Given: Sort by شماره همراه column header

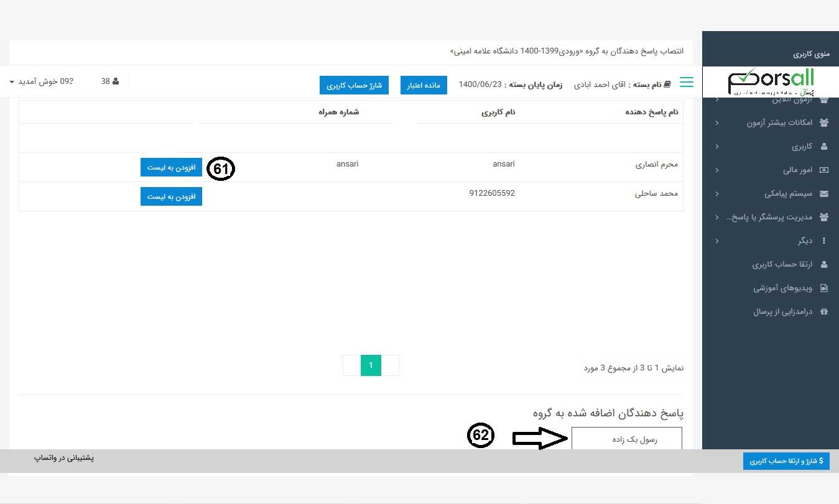Looking at the screenshot, I should coord(338,112).
